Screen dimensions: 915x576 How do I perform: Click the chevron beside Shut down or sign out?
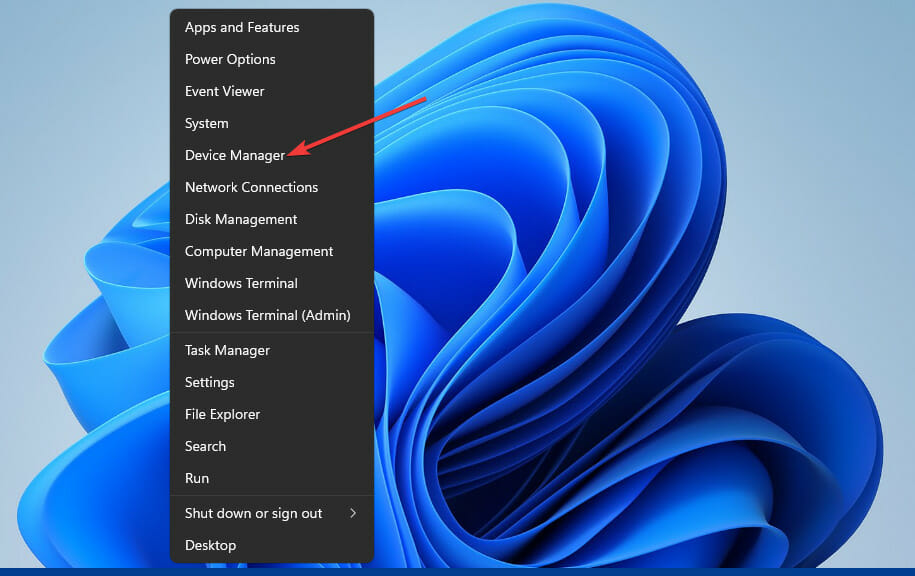[353, 513]
